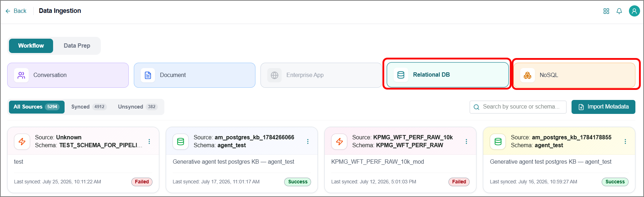Screen dimensions: 644x197
Task: Click Success badge synced July 16, 2026
Action: point(615,182)
